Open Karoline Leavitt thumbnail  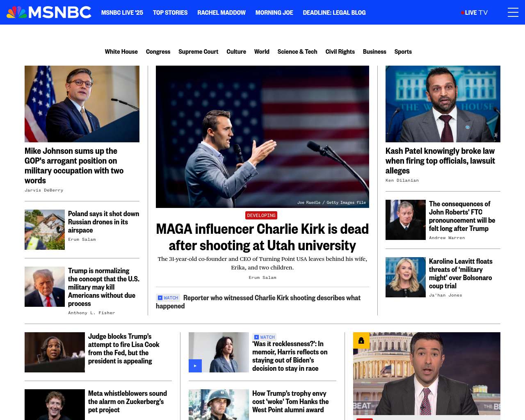coord(406,277)
